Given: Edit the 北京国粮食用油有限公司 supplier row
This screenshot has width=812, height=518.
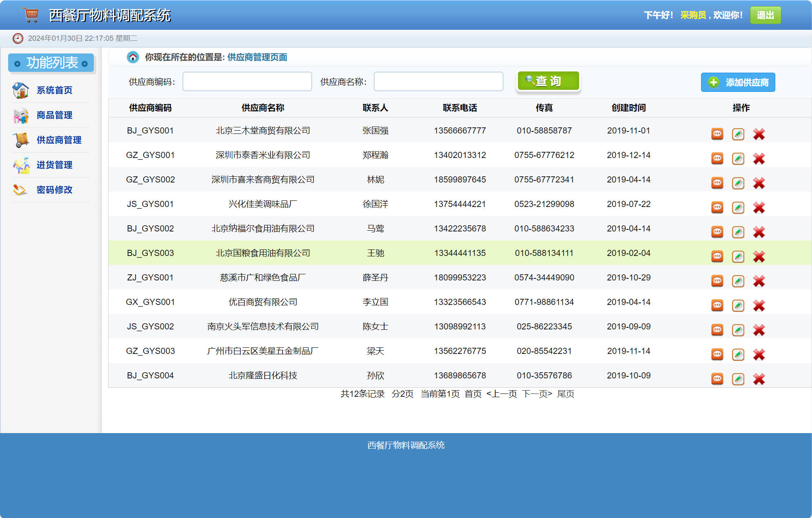Looking at the screenshot, I should 738,256.
